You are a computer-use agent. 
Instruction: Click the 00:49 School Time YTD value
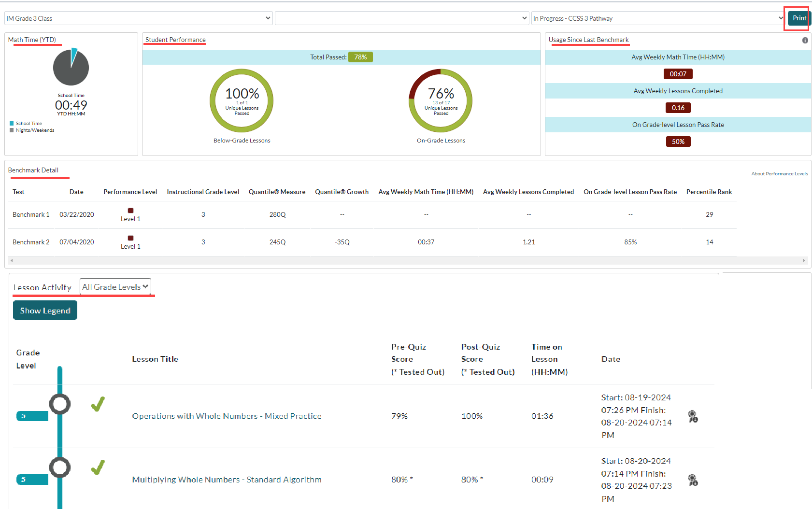(71, 105)
